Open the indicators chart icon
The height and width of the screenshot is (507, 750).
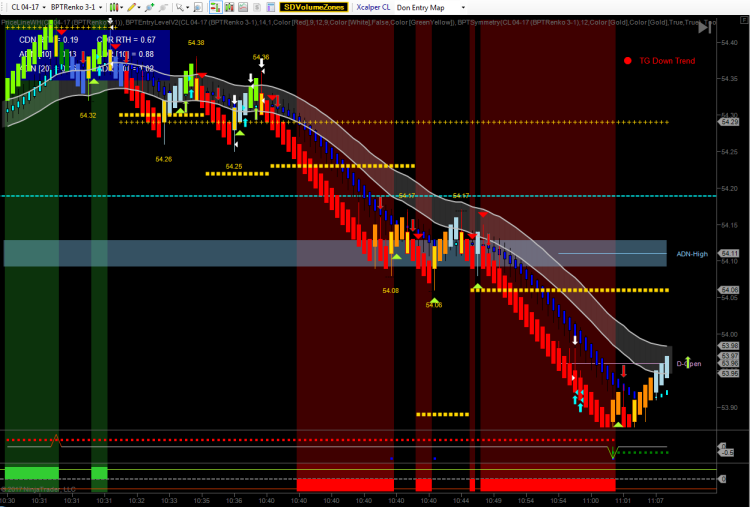(x=243, y=7)
